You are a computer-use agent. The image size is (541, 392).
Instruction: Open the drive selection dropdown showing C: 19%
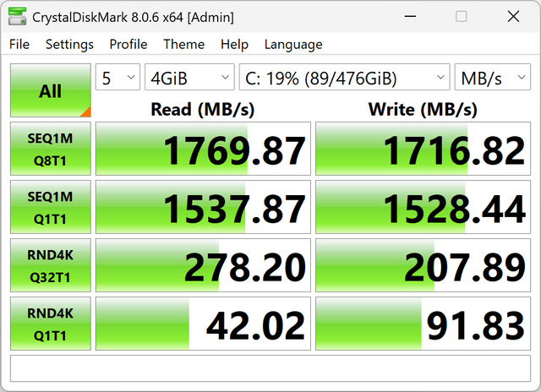point(344,77)
